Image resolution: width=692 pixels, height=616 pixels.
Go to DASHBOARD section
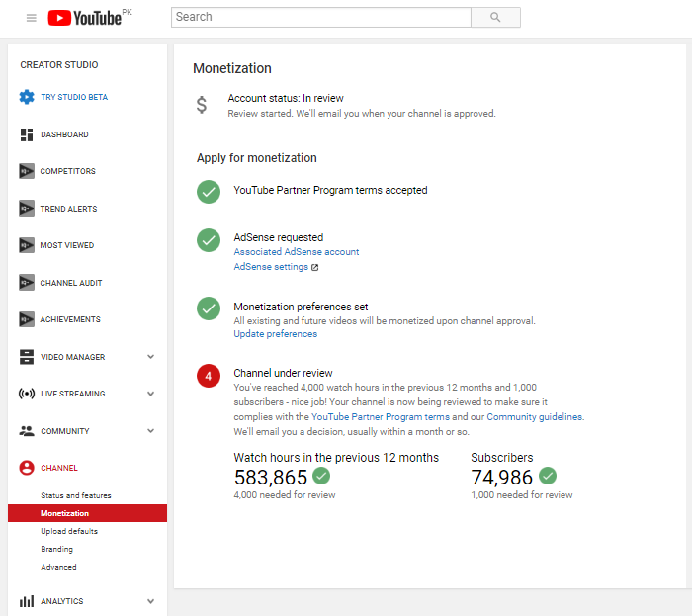coord(64,134)
